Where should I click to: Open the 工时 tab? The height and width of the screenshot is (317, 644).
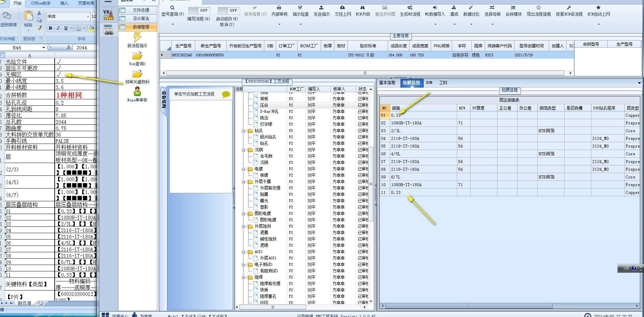coord(443,83)
